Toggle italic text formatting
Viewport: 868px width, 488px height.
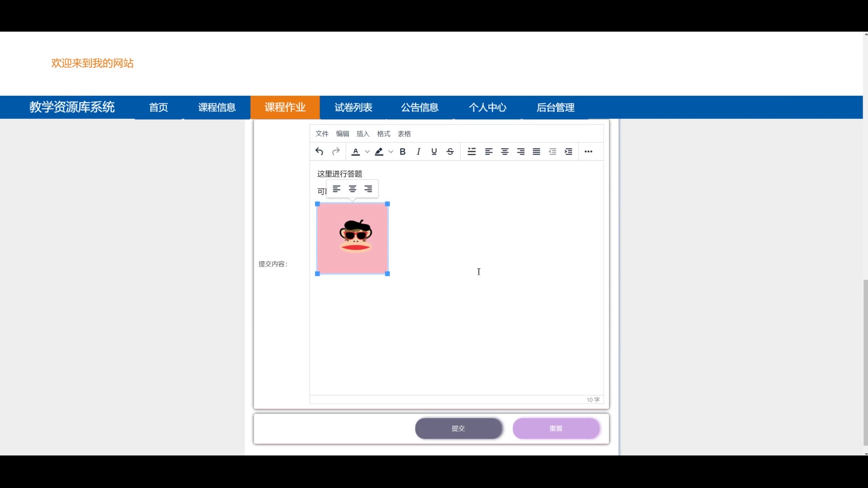click(419, 152)
